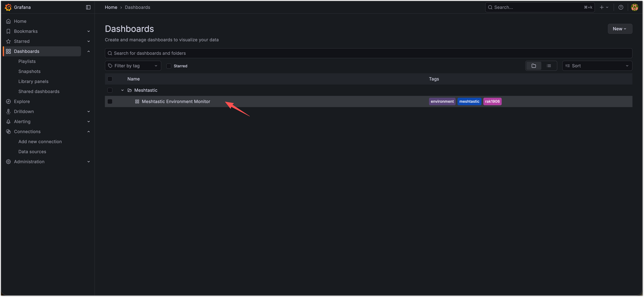Click the Explore sidebar label
Image resolution: width=644 pixels, height=297 pixels.
point(22,101)
